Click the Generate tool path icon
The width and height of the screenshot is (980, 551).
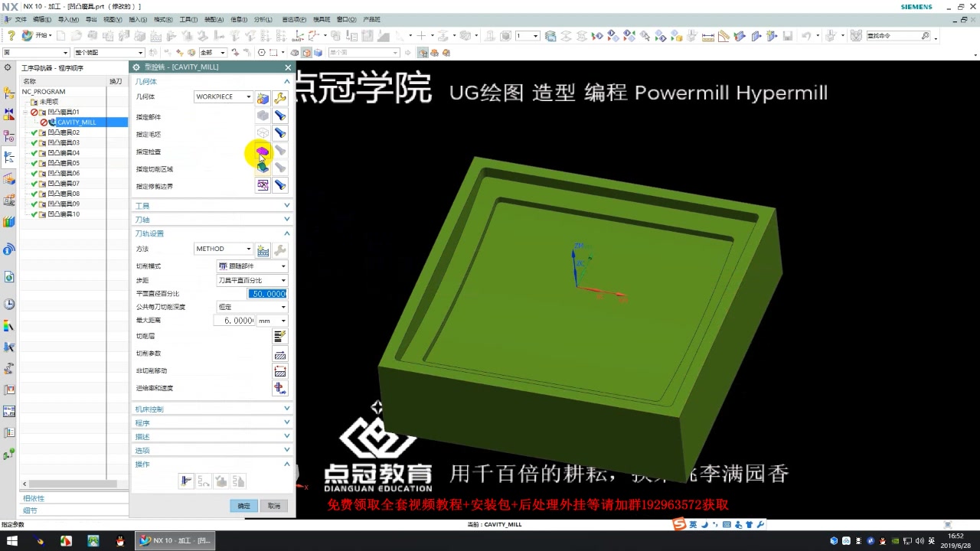[185, 481]
